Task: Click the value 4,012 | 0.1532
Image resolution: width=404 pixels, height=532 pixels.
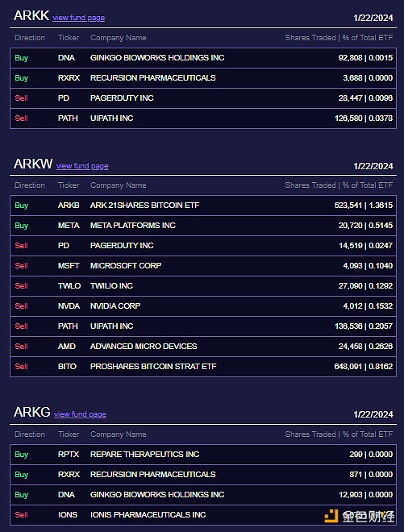Action: (x=368, y=306)
